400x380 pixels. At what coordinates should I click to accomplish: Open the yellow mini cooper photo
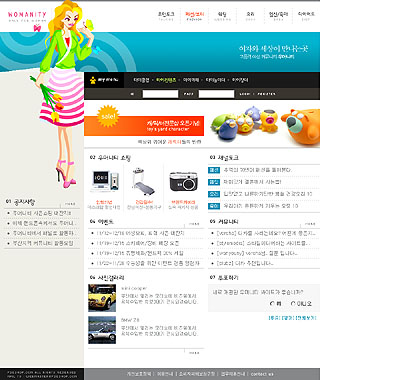102,298
